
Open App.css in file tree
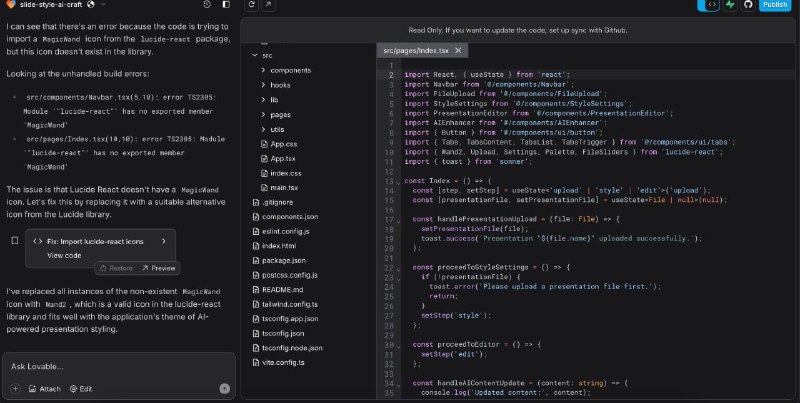tap(284, 144)
